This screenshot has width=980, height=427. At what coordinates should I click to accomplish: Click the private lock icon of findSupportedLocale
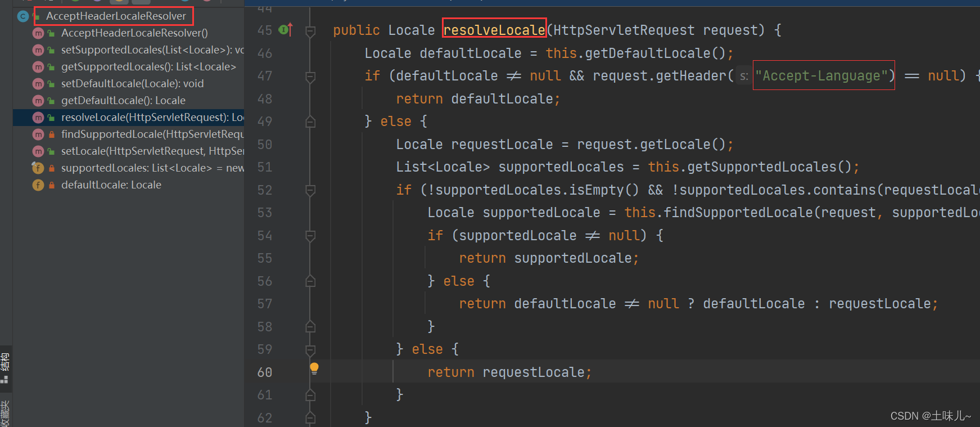click(52, 135)
